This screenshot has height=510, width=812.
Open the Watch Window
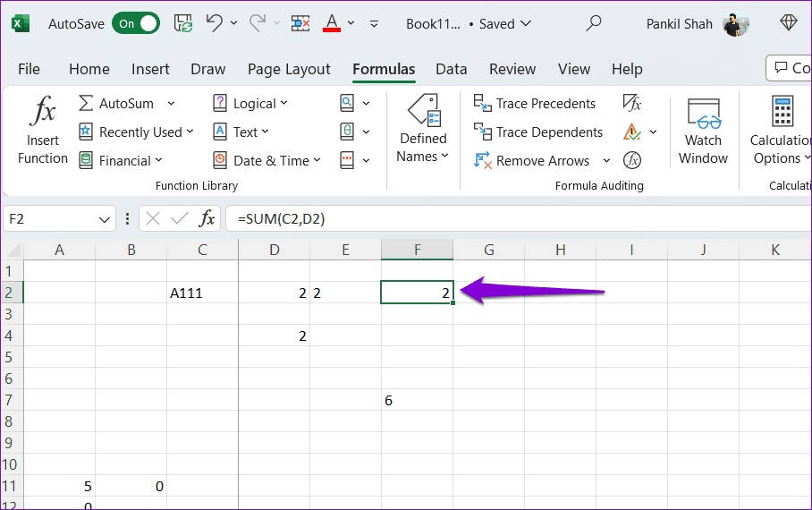click(x=703, y=131)
